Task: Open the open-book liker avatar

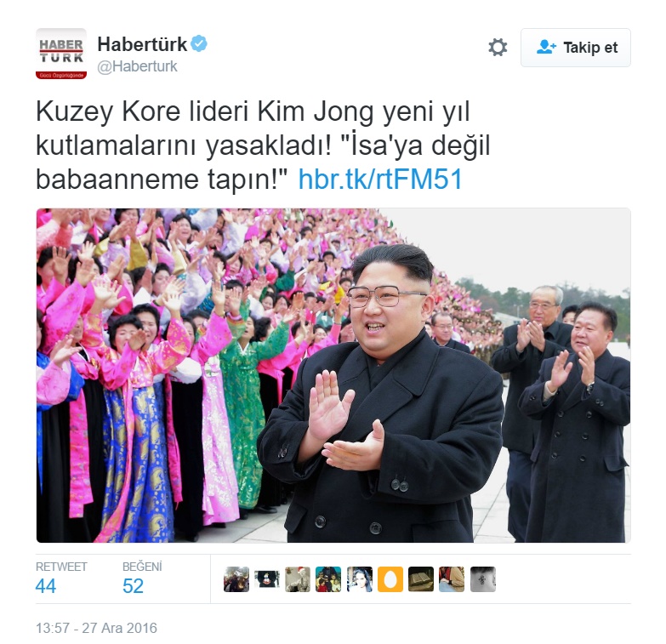Action: tap(421, 579)
